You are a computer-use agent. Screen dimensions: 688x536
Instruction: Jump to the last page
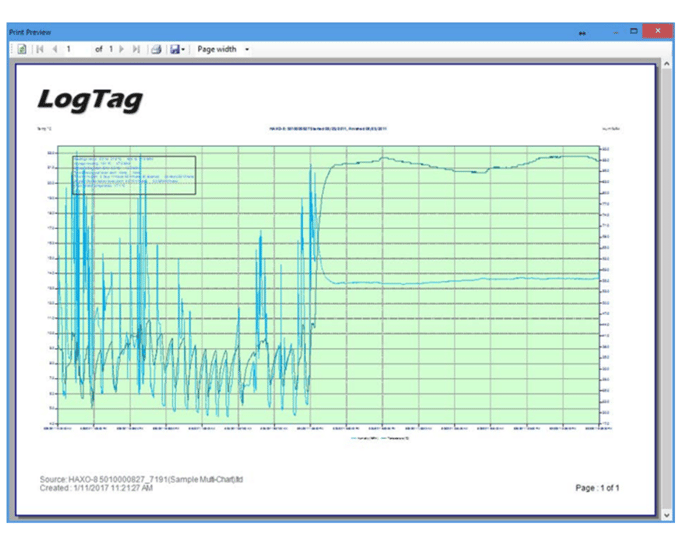coord(136,49)
